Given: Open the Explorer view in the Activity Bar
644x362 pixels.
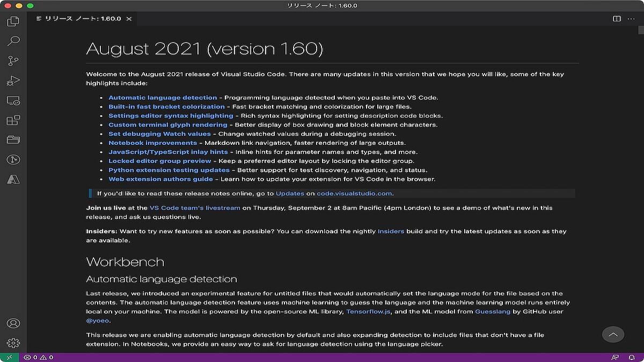Looking at the screenshot, I should point(13,21).
